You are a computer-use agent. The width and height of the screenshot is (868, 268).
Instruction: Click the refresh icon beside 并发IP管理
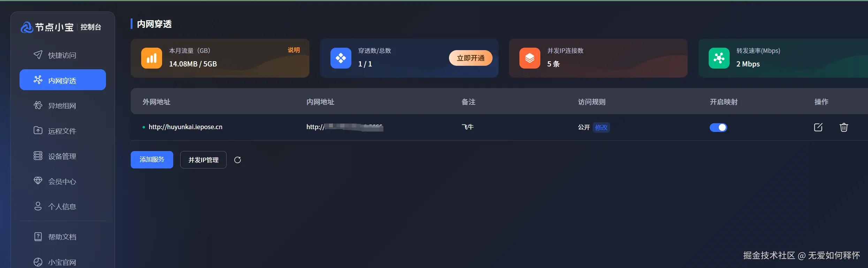pos(237,160)
